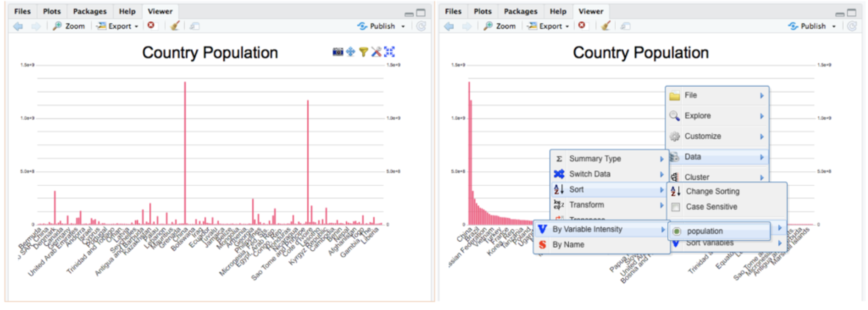The width and height of the screenshot is (868, 310).
Task: Maximize the right Viewer pane
Action: [x=852, y=13]
